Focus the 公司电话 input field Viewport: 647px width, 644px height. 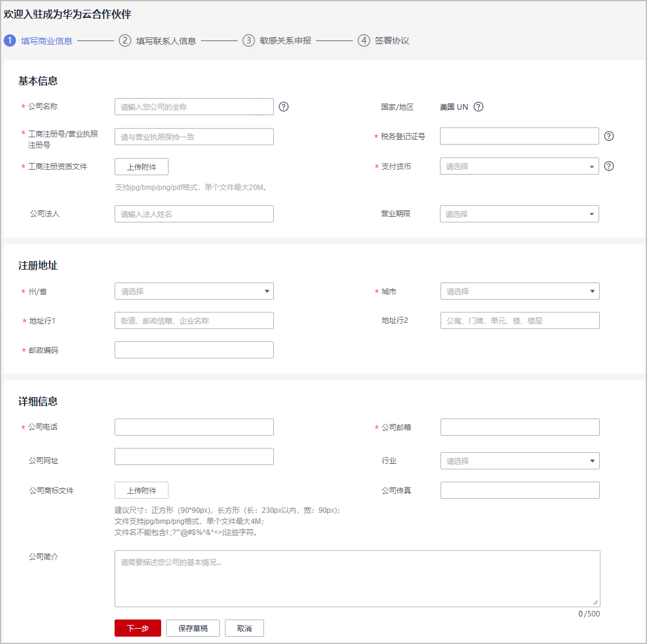click(194, 427)
